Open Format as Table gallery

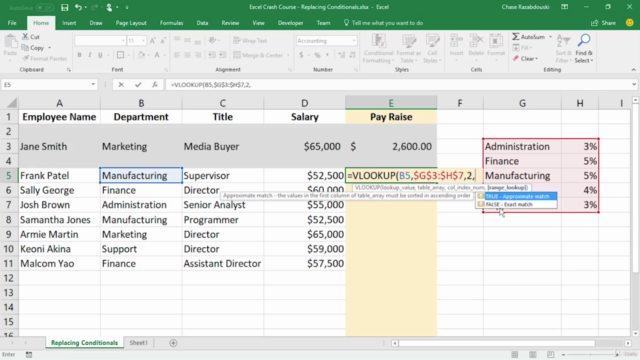click(x=409, y=49)
